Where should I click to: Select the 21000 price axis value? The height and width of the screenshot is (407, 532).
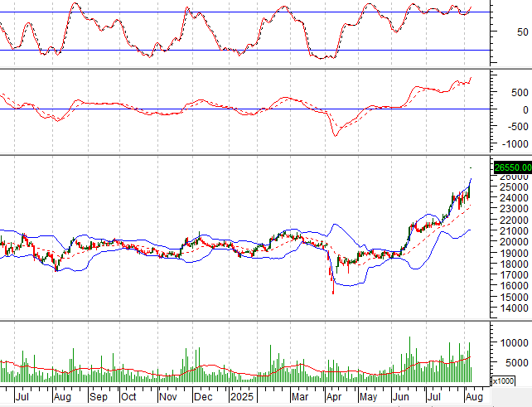point(514,230)
